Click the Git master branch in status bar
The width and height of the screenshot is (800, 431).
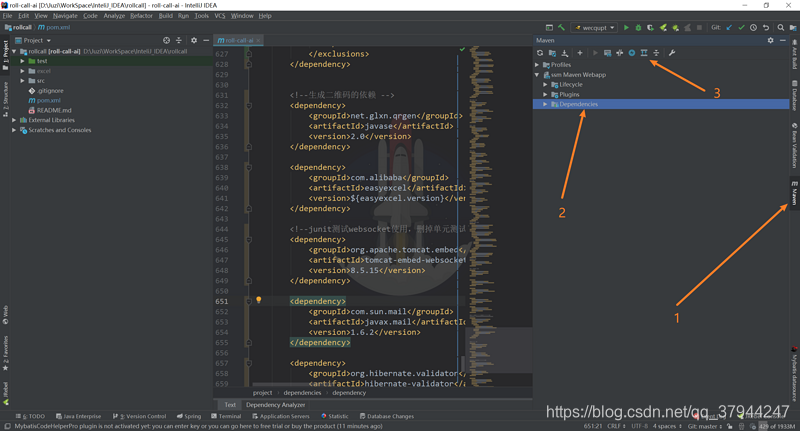(x=705, y=426)
